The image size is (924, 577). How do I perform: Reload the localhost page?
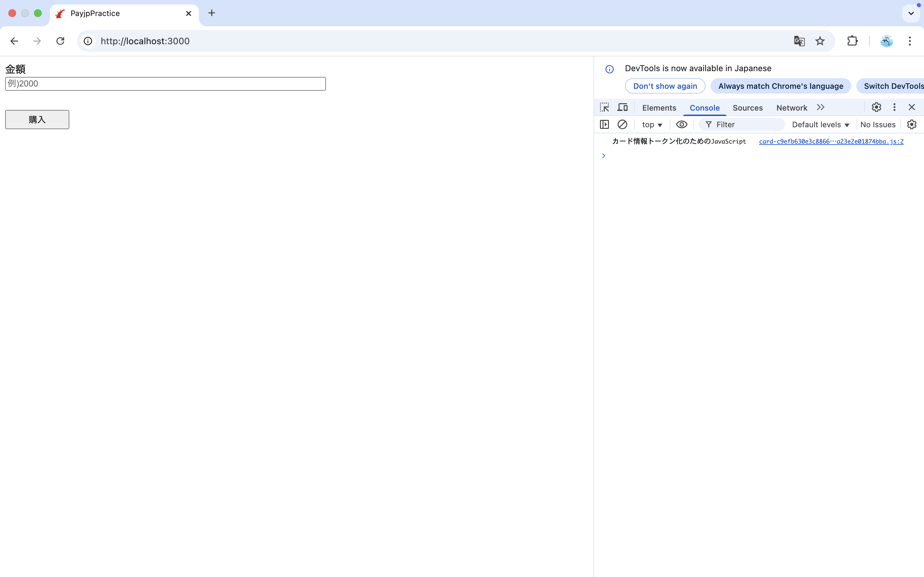60,41
